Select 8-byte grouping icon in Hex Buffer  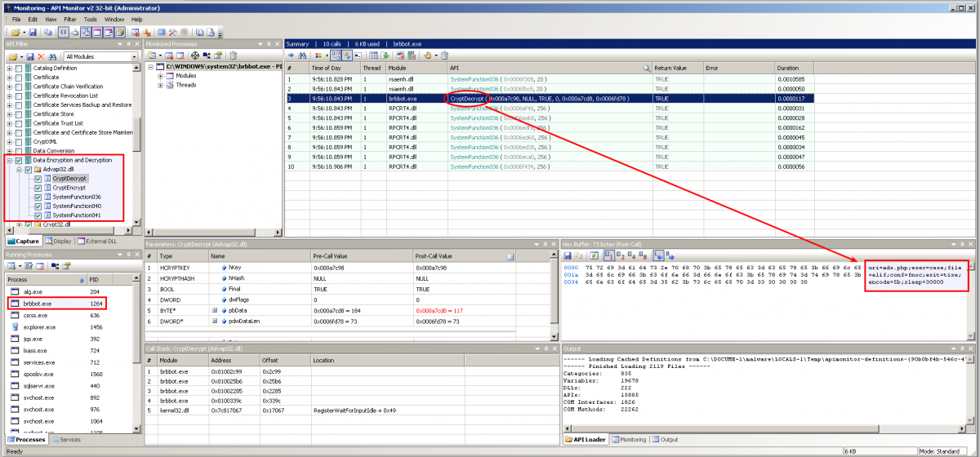click(644, 255)
